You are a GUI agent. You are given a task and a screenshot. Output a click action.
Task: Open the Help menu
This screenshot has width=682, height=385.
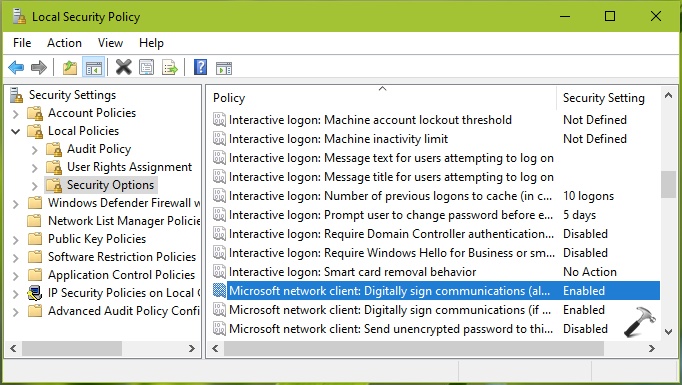[151, 43]
